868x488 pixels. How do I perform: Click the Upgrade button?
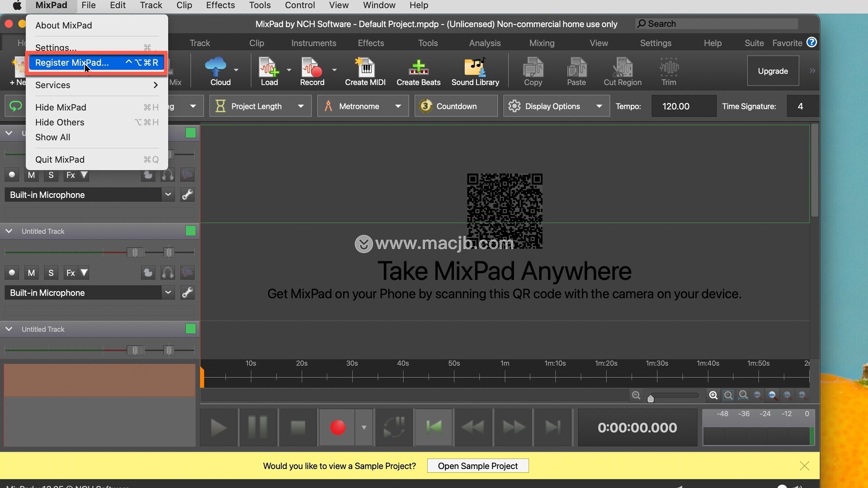(x=773, y=71)
